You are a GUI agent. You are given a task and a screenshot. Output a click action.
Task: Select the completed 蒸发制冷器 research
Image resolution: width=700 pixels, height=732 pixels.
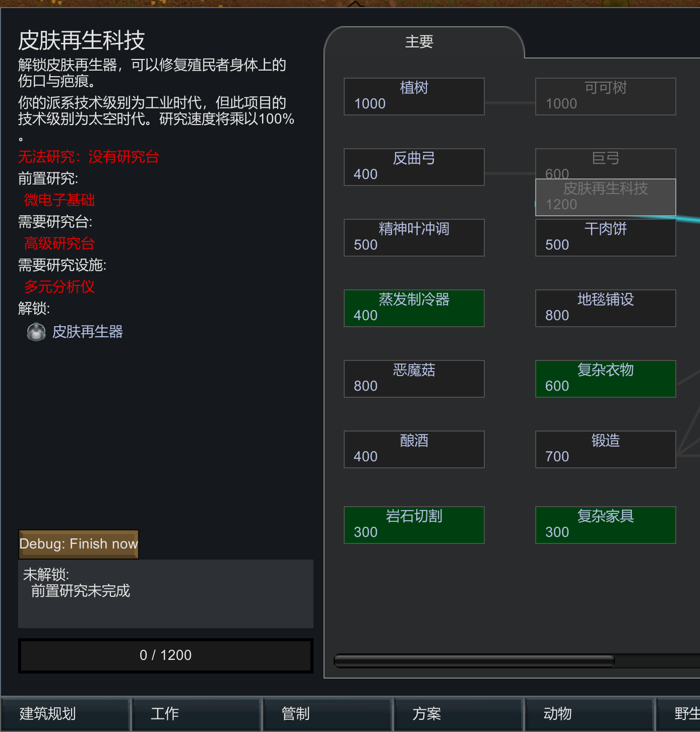pos(414,308)
